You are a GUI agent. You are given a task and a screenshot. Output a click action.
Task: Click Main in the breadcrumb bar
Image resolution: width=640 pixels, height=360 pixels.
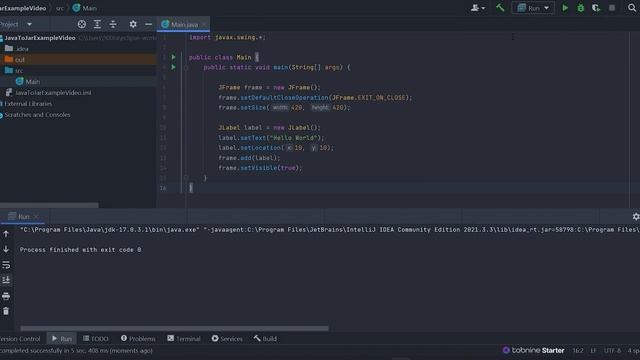[85, 8]
